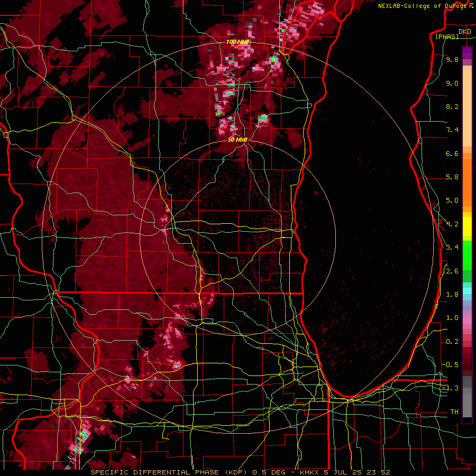Click the -1.3 scale label
The height and width of the screenshot is (476, 476).
451,388
